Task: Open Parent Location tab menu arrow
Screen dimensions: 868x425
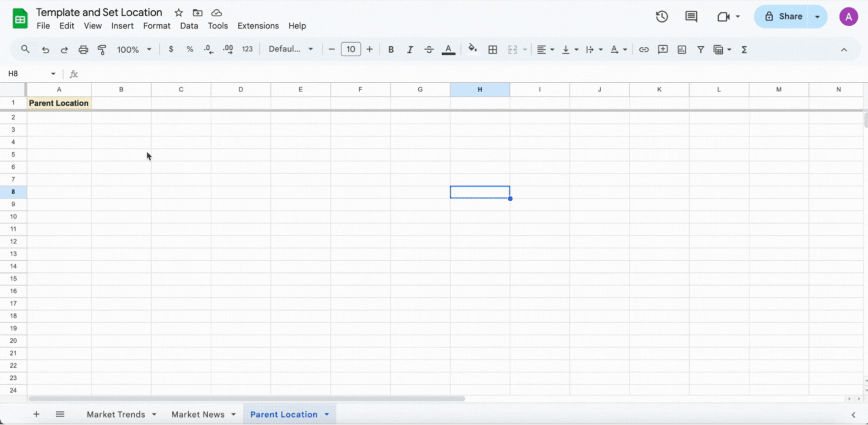Action: [327, 415]
